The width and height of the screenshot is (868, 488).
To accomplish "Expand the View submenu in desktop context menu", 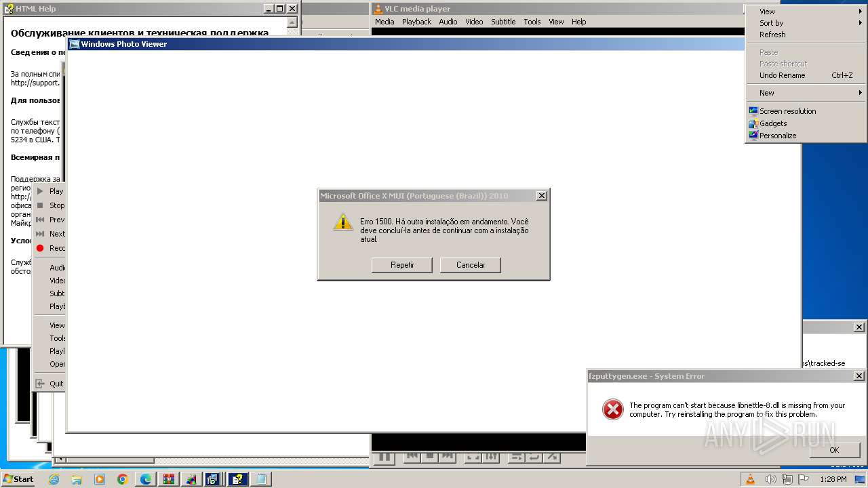I will (x=806, y=12).
